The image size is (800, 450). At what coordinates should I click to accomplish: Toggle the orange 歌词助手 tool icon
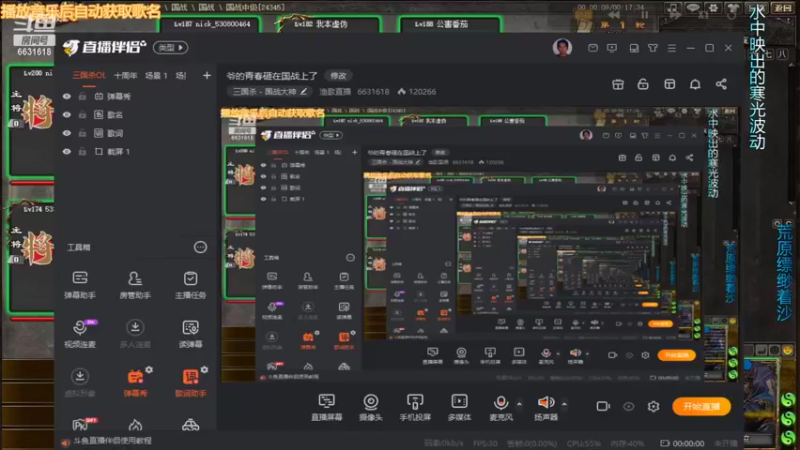coord(190,378)
